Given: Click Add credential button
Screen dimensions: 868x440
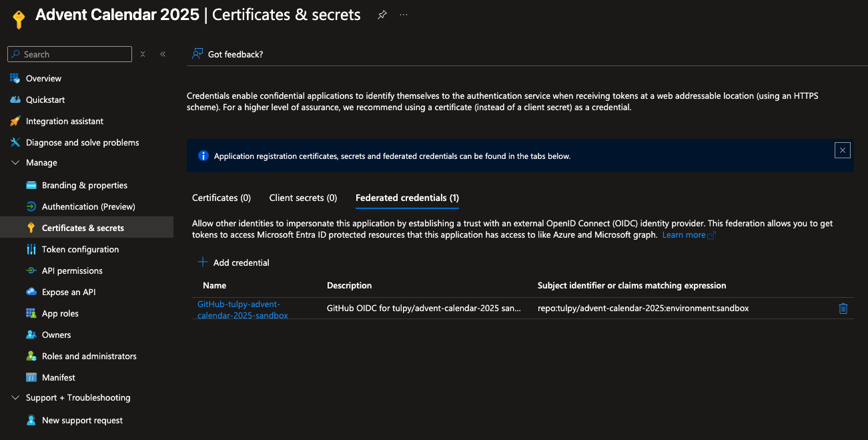Looking at the screenshot, I should [x=234, y=262].
